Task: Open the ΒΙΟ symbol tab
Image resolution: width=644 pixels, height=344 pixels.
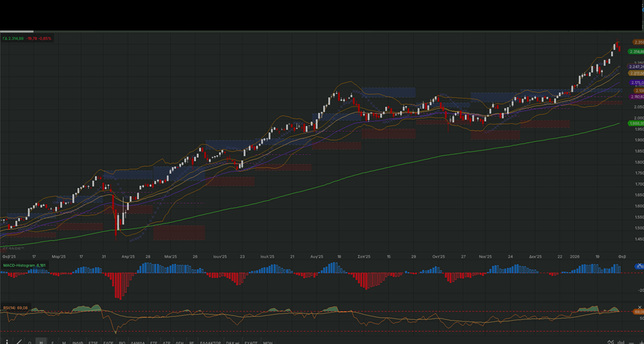Action: 122,342
